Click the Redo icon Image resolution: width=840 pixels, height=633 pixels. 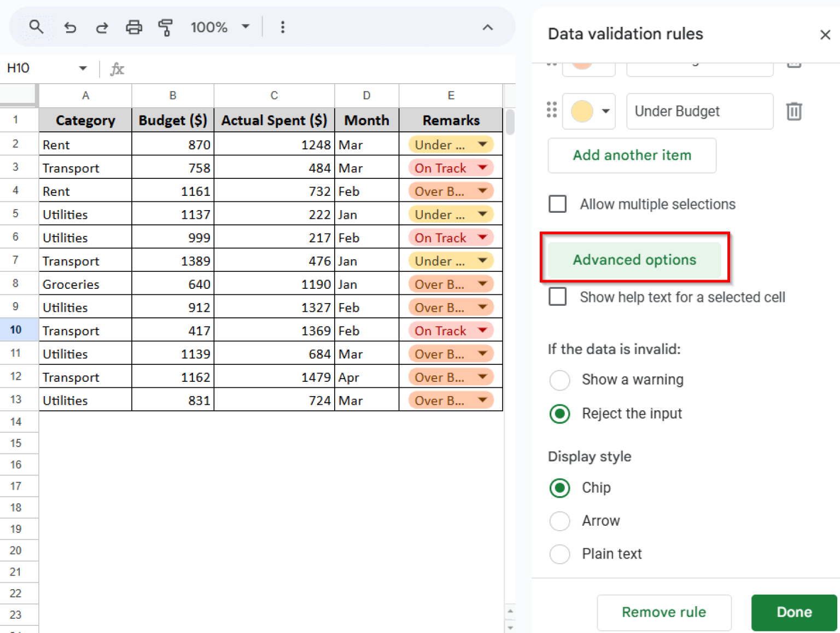[x=102, y=27]
